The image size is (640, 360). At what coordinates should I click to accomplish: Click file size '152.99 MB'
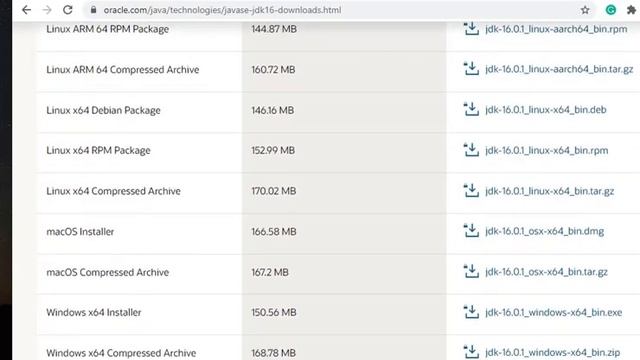tap(273, 150)
